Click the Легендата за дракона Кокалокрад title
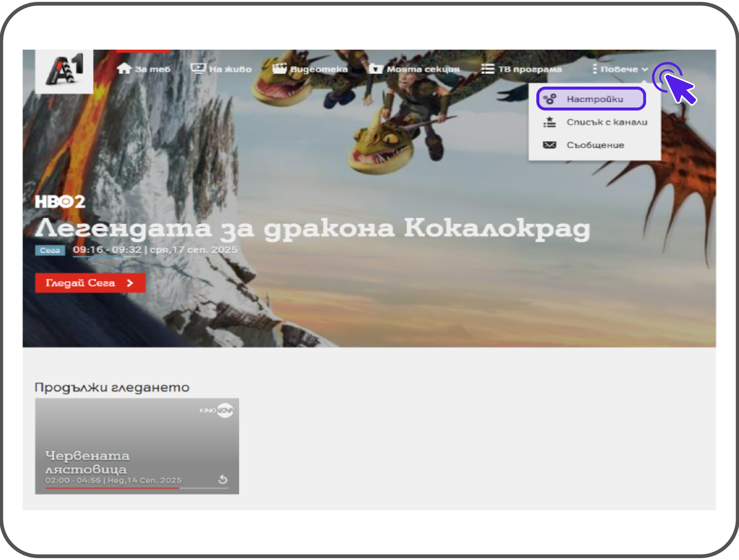Screen dimensions: 739x560 pyautogui.click(x=312, y=228)
